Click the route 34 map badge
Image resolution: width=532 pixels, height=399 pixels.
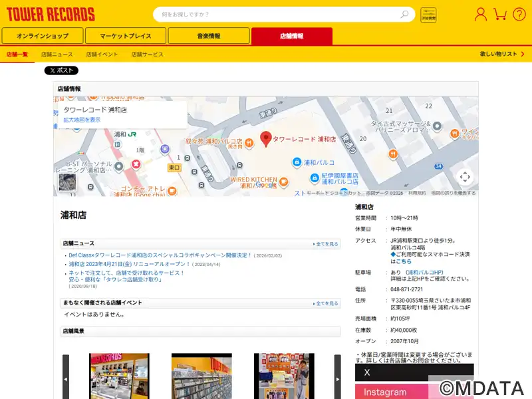(439, 166)
